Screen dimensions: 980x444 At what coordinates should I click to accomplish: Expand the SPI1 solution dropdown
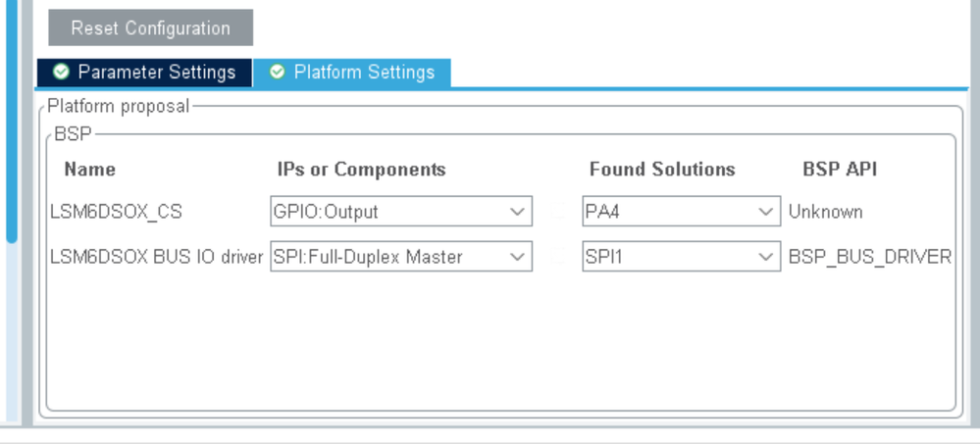[681, 257]
